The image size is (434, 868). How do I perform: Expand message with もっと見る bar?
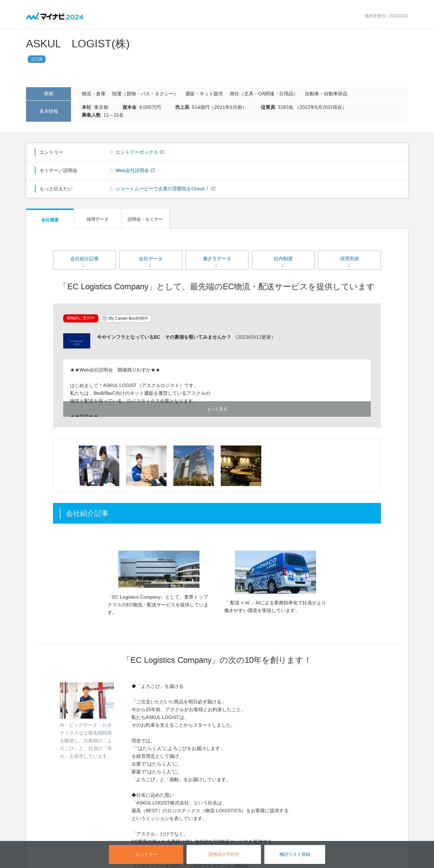(217, 409)
